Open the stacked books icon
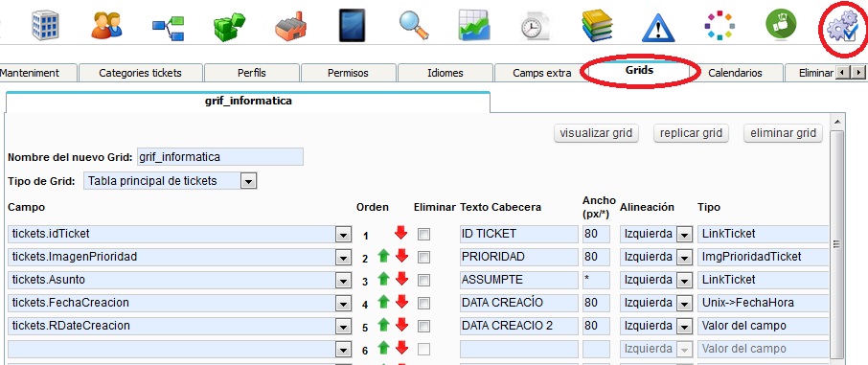The height and width of the screenshot is (365, 868). point(597,26)
